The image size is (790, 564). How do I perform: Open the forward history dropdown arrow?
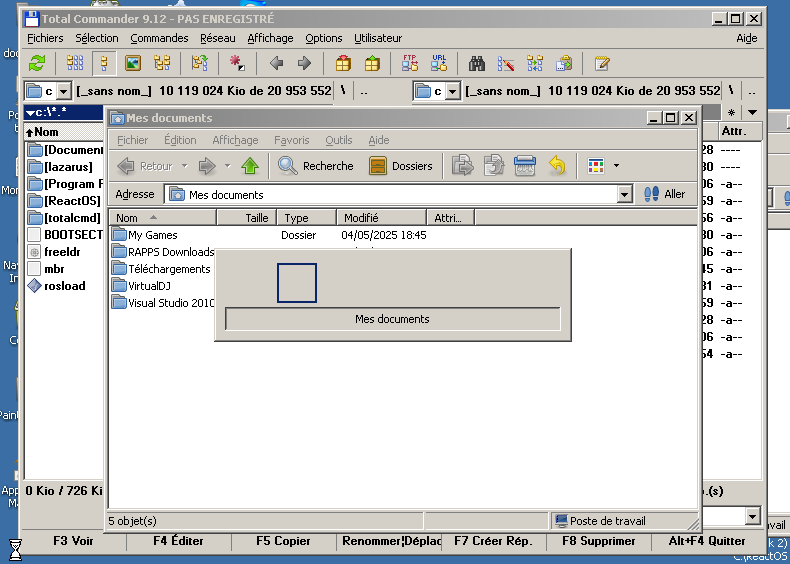[227, 166]
